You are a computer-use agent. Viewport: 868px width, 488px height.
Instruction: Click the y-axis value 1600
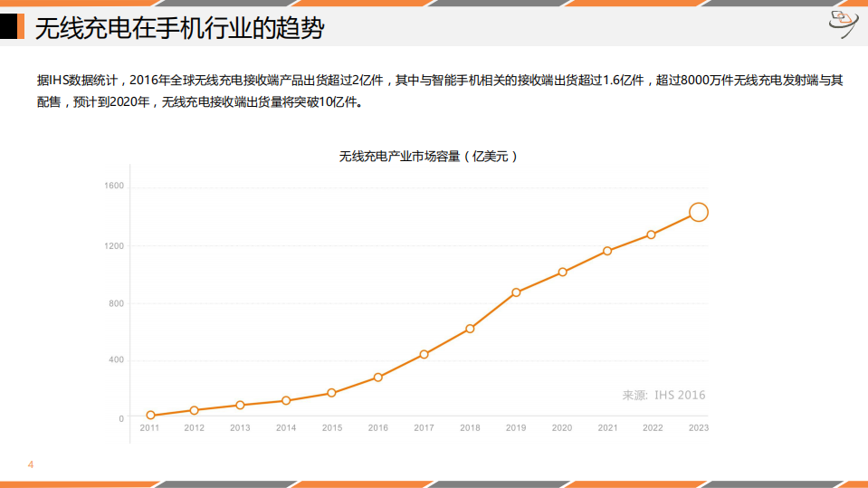point(114,186)
